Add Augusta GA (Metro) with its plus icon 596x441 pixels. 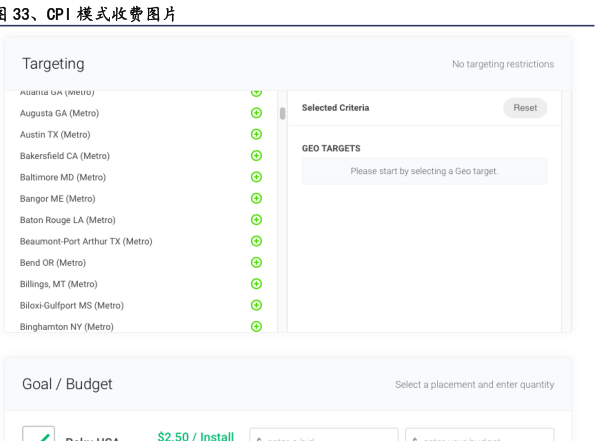[x=257, y=113]
